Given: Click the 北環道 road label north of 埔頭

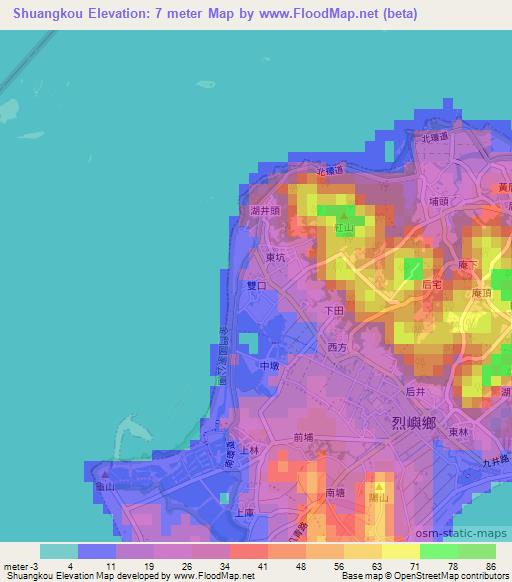Looking at the screenshot, I should click(435, 137).
